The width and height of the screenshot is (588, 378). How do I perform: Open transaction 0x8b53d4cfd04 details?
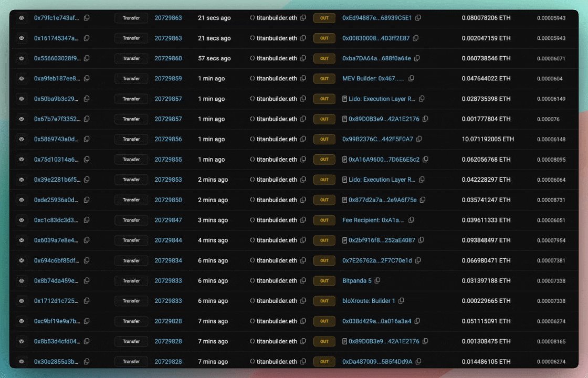[x=57, y=341]
